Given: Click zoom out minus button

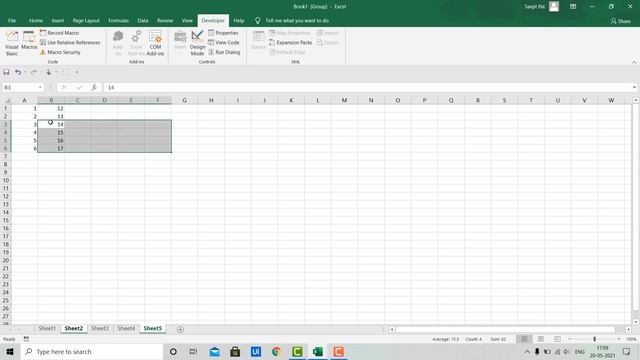Looking at the screenshot, I should coord(570,339).
